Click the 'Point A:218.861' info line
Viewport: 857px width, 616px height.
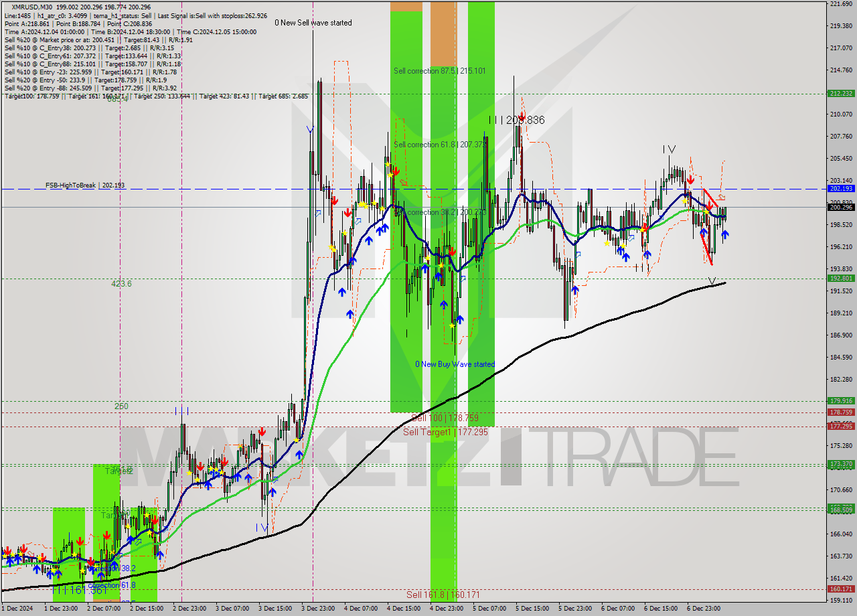pyautogui.click(x=78, y=23)
